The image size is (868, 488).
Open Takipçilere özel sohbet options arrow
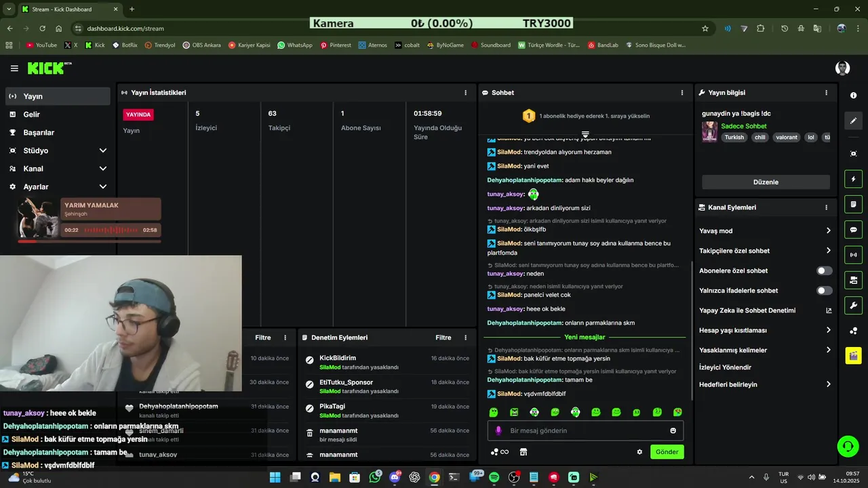tap(828, 251)
